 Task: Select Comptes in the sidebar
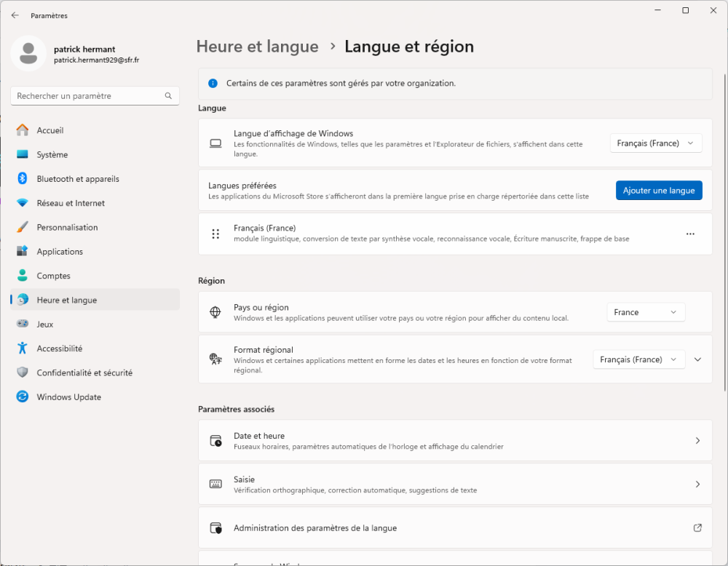[54, 276]
